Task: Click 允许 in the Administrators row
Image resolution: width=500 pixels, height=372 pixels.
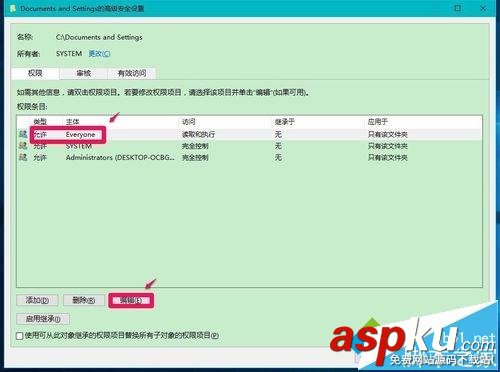Action: click(x=40, y=157)
